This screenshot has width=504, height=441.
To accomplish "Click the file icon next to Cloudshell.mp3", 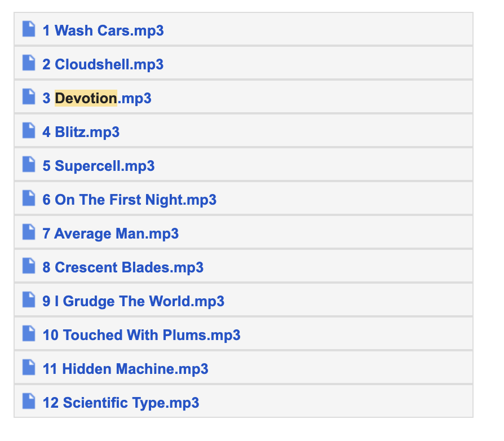I will pos(29,63).
